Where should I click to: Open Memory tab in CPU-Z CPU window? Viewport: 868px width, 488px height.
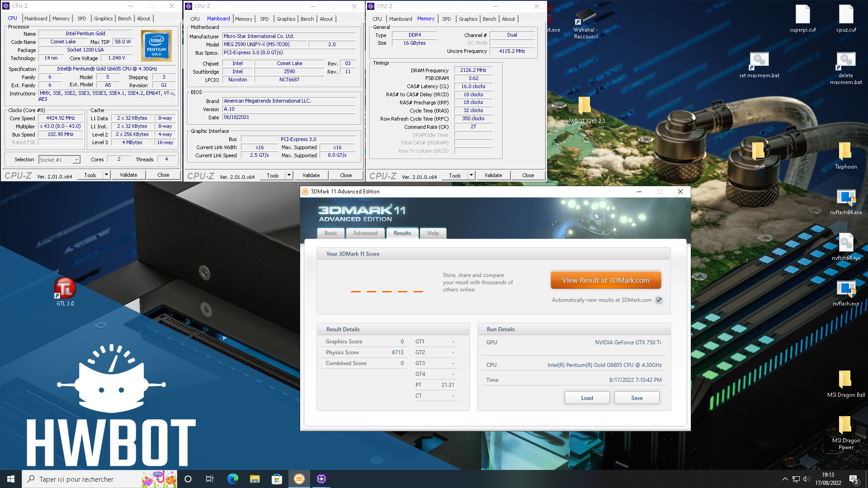pos(61,19)
